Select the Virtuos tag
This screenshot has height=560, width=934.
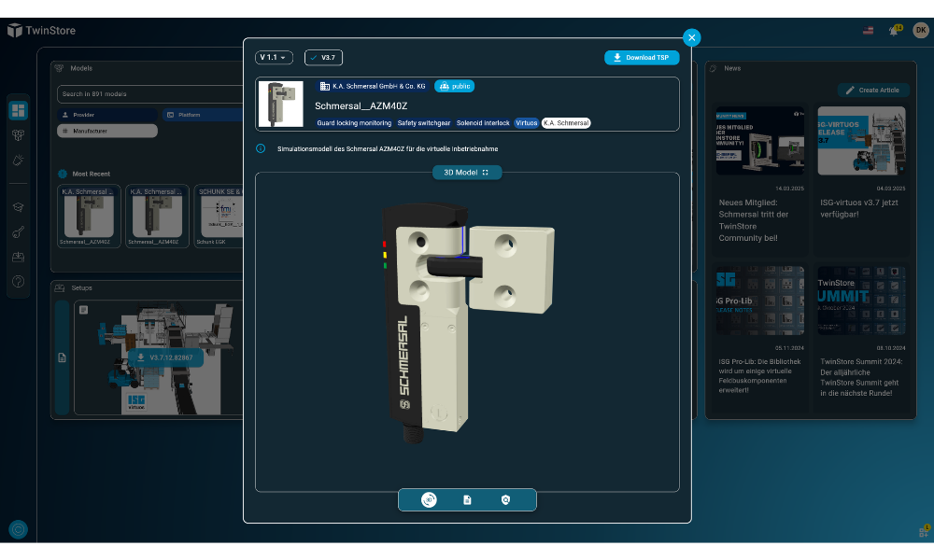point(527,123)
